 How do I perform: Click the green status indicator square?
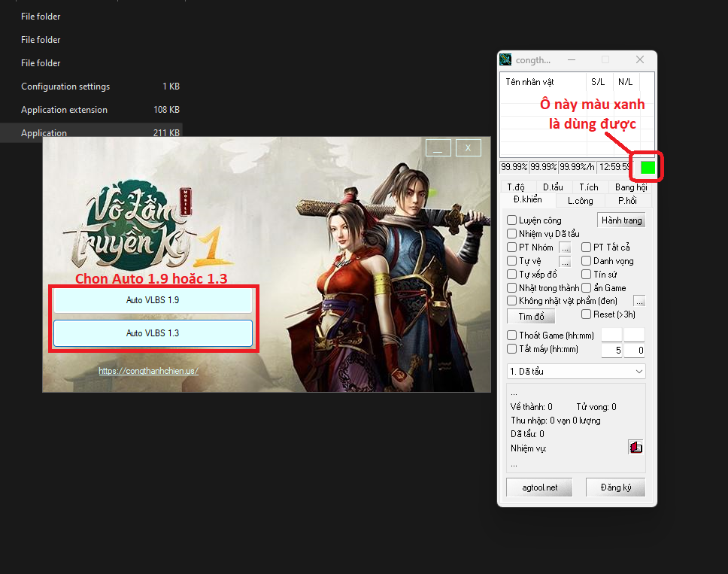coord(648,167)
